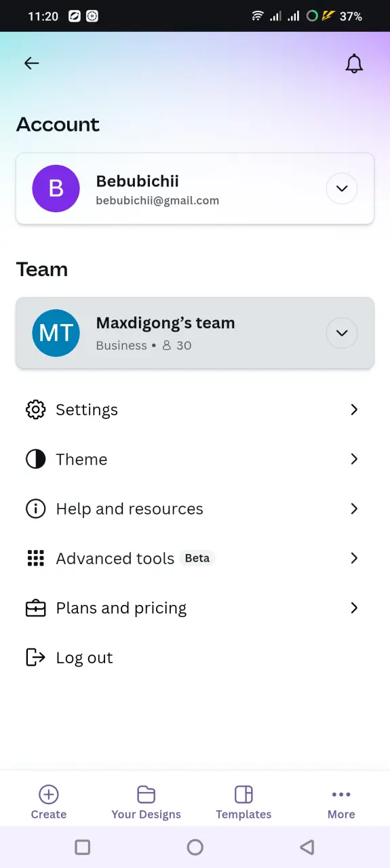The width and height of the screenshot is (390, 868).
Task: Switch to the Create tab
Action: tap(49, 802)
